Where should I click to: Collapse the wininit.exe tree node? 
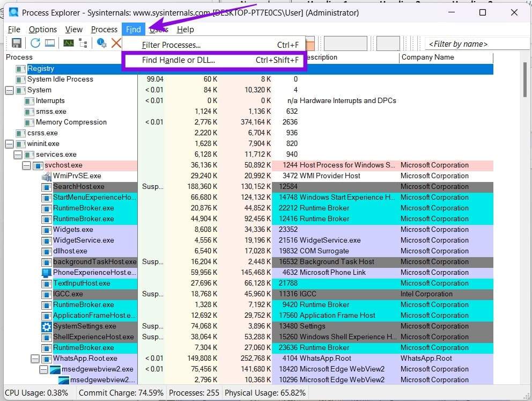click(x=10, y=144)
